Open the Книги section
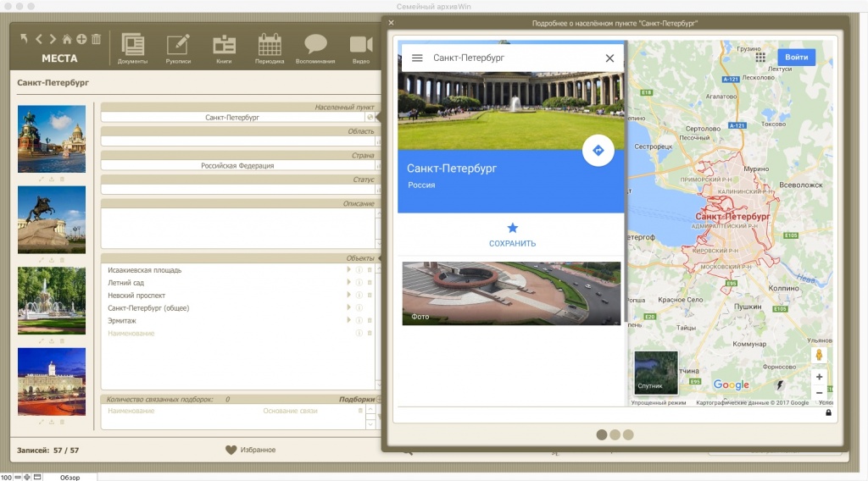 tap(224, 49)
